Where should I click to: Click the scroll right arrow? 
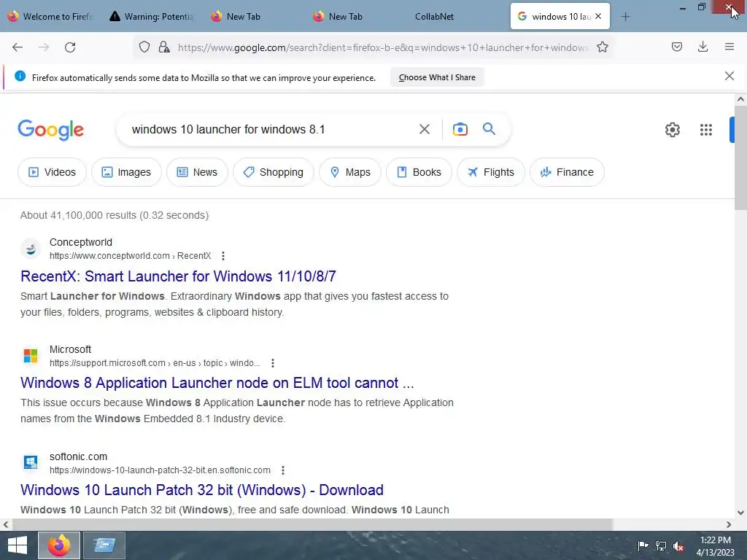[x=729, y=525]
